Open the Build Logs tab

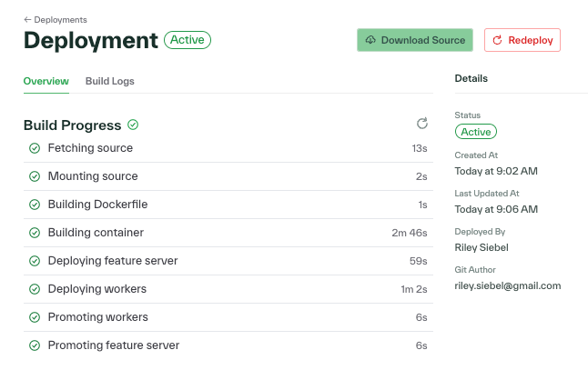tap(110, 81)
